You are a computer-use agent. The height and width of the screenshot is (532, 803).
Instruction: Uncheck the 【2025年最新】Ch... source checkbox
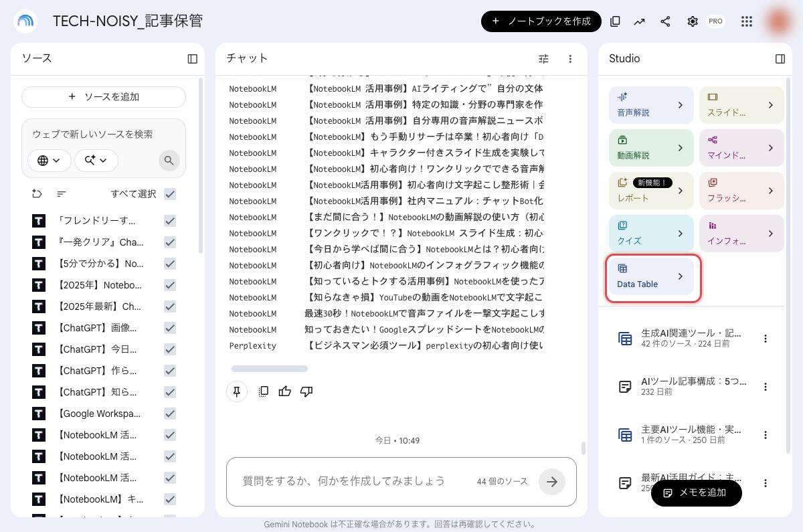(170, 306)
